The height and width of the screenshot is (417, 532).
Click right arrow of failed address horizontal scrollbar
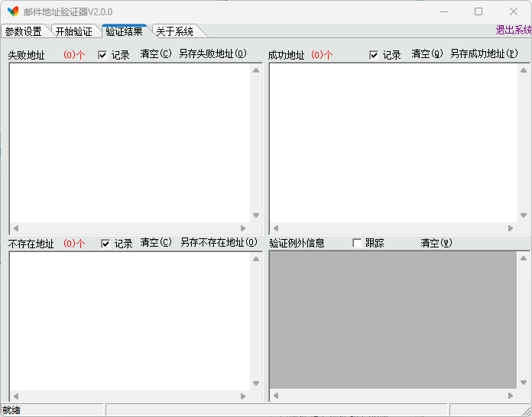coord(243,228)
